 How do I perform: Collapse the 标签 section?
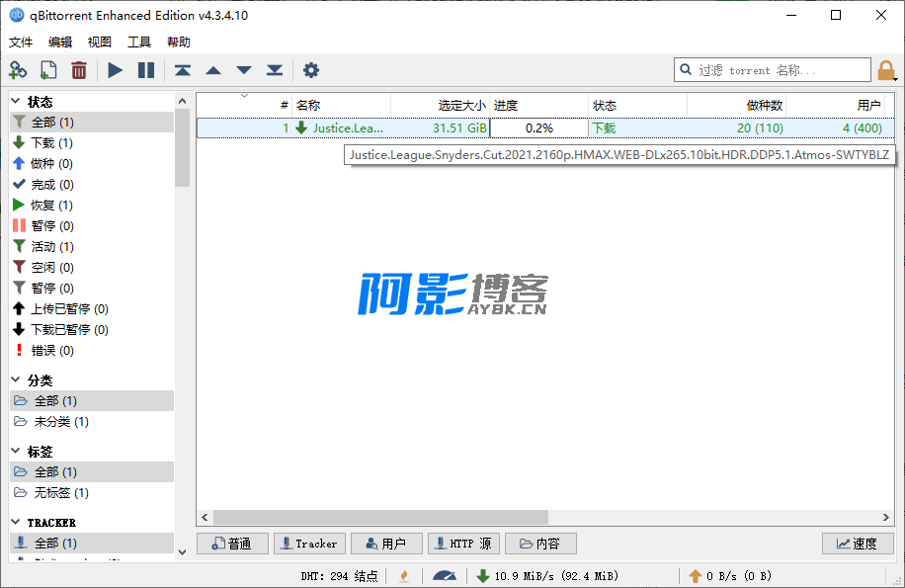coord(16,452)
